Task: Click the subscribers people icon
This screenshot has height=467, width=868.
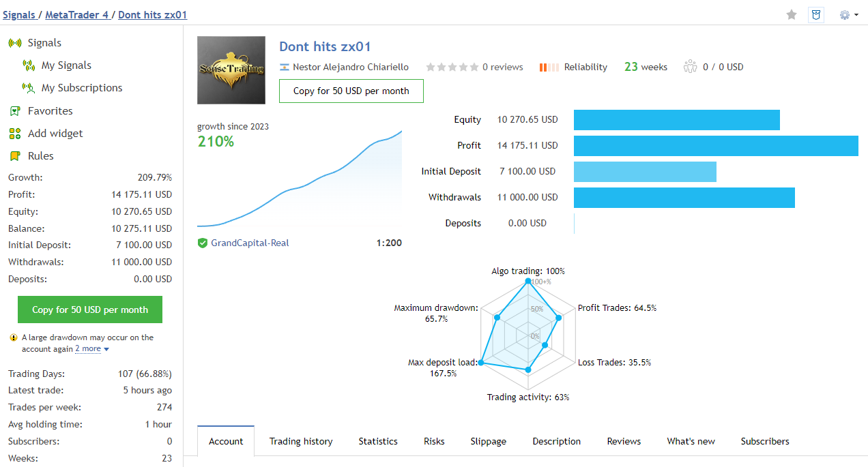Action: (x=690, y=67)
